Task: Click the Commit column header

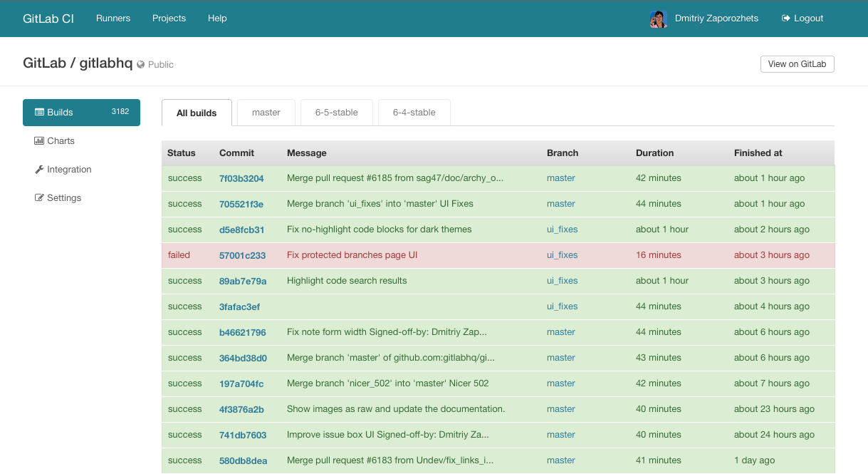Action: (236, 153)
